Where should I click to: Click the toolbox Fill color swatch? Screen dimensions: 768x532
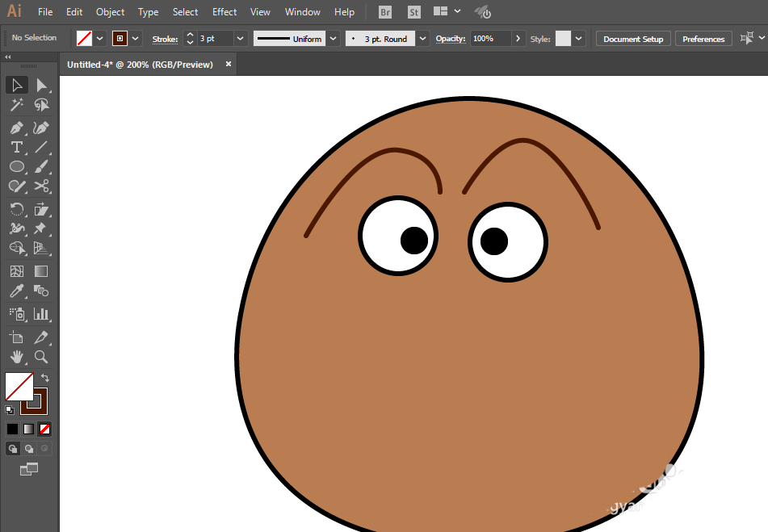point(18,386)
